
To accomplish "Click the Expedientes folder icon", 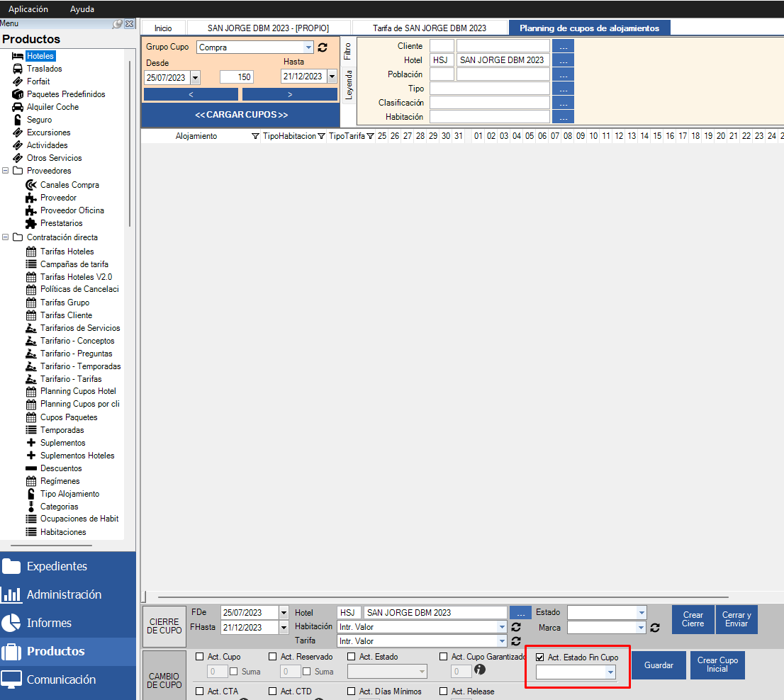I will [x=11, y=566].
